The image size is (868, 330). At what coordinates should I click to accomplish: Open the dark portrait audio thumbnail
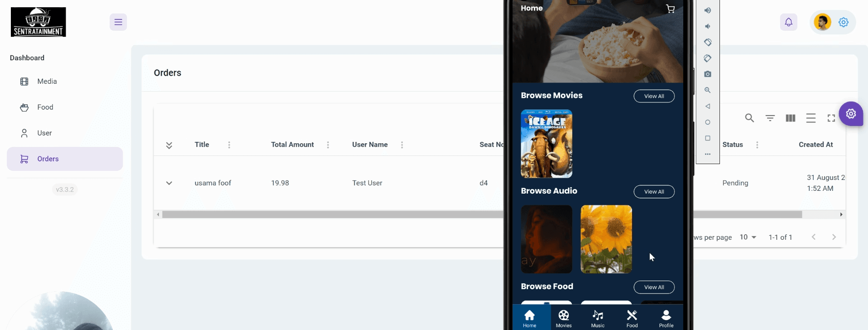[x=547, y=239]
